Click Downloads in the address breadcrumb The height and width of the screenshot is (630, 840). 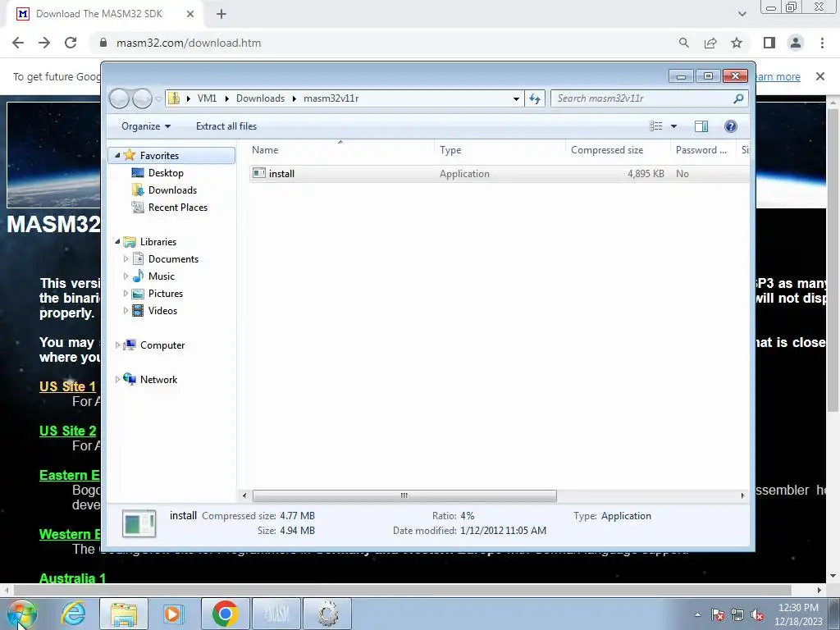coord(260,98)
